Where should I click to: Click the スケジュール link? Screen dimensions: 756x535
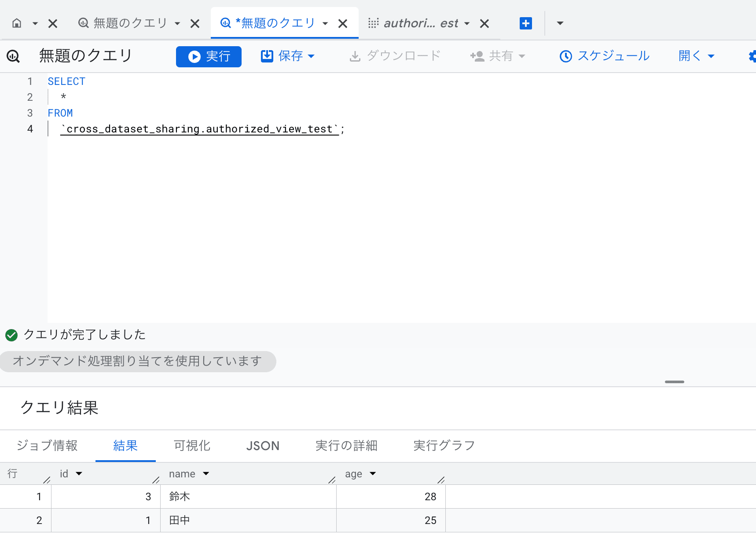pyautogui.click(x=613, y=56)
